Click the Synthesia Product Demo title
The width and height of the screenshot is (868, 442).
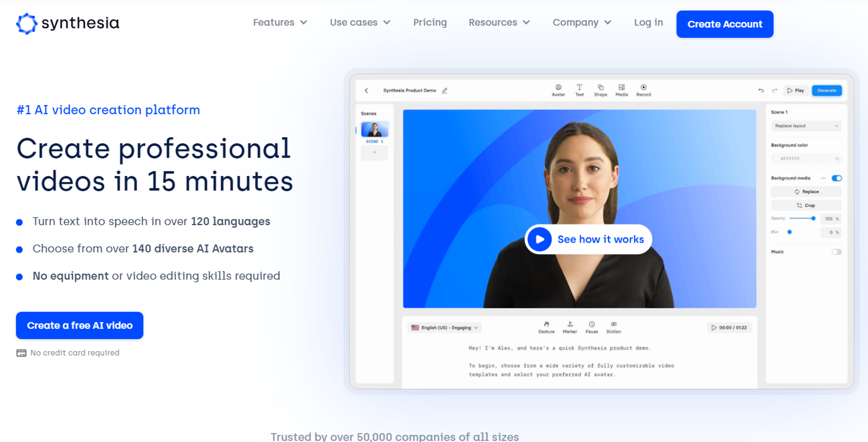click(409, 91)
